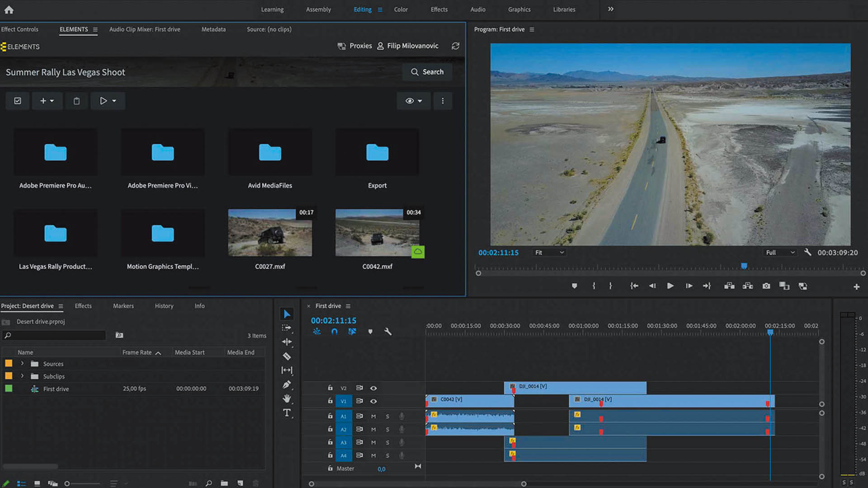868x488 pixels.
Task: Select the Razor tool
Action: click(287, 357)
